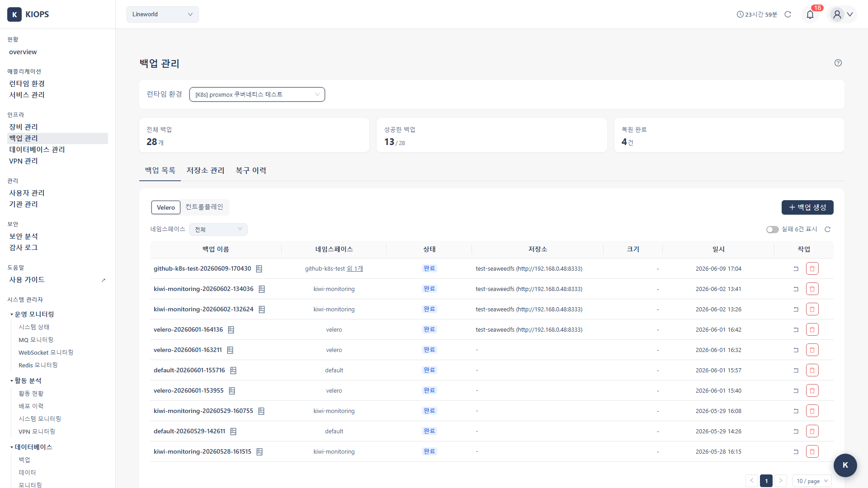Screen dimensions: 868x488
Task: Delete backup kiwi-monitoring-20260602-132624
Action: (x=812, y=309)
